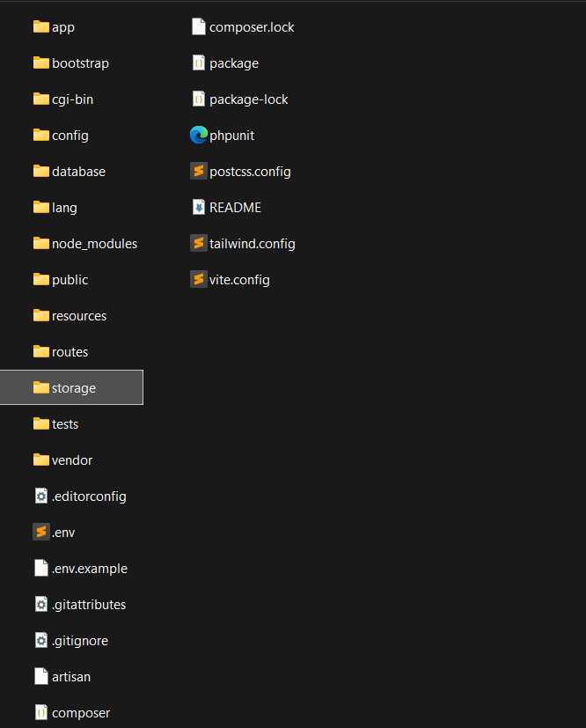Select the folder name 'cgi-bin'
This screenshot has width=586, height=728.
72,99
